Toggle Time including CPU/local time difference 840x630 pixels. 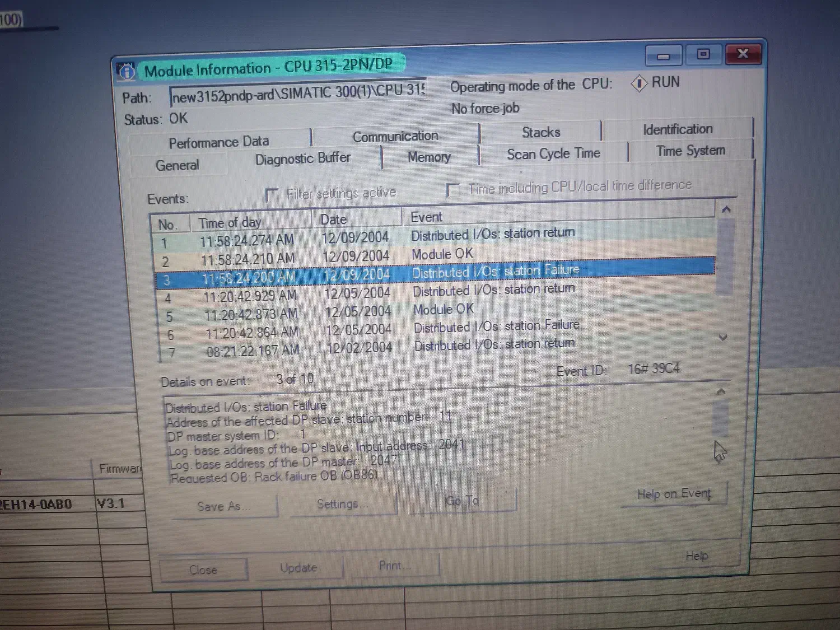[452, 189]
